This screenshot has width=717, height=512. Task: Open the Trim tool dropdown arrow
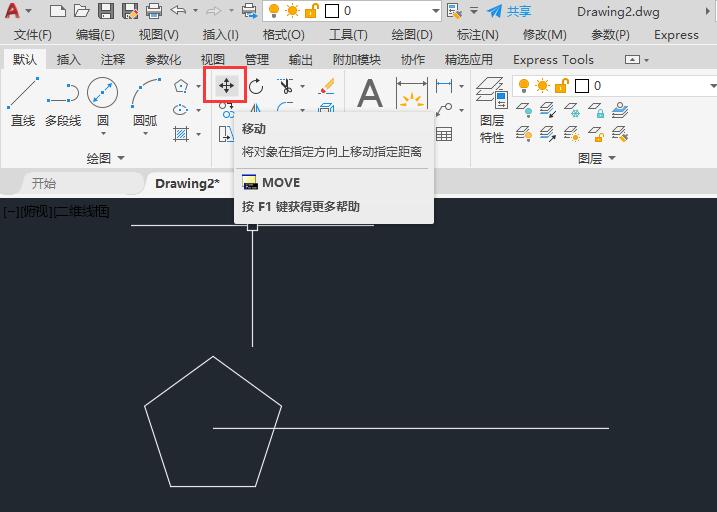pos(302,86)
